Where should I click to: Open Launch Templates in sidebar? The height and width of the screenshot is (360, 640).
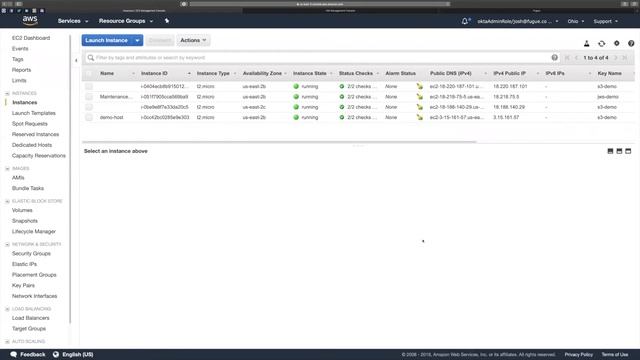coord(34,113)
